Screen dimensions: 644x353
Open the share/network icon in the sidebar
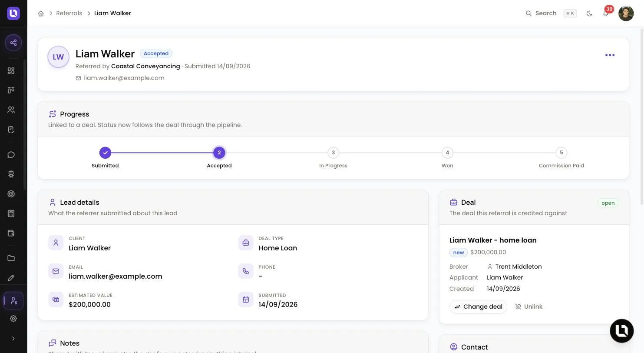[x=13, y=43]
